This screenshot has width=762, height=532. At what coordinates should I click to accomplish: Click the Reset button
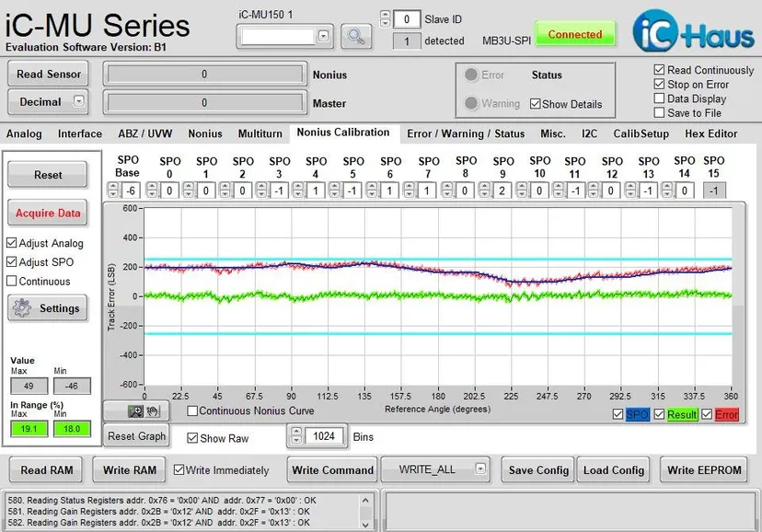[48, 174]
